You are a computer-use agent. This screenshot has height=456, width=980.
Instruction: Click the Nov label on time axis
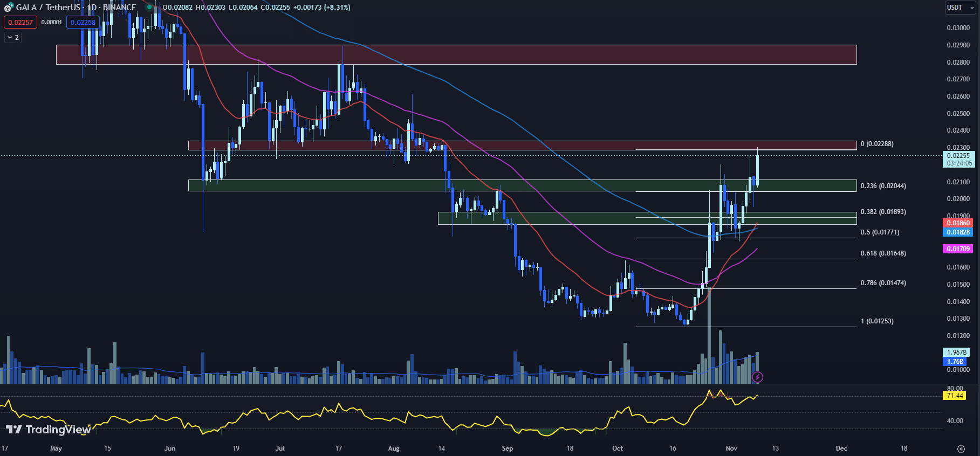(731, 448)
